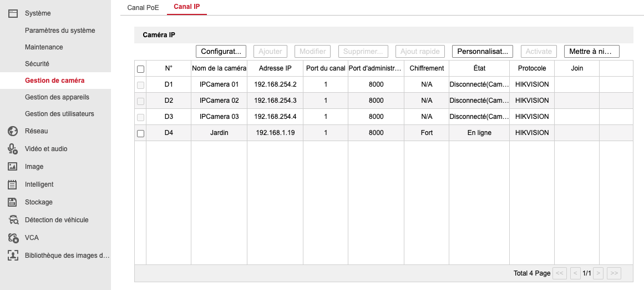644x290 pixels.
Task: Select the Canal IP tab
Action: [x=186, y=7]
